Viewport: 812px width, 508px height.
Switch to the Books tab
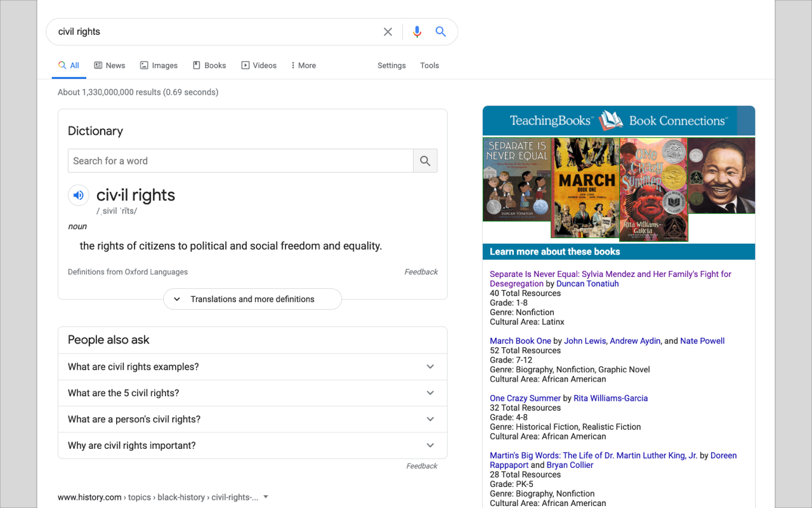click(209, 65)
